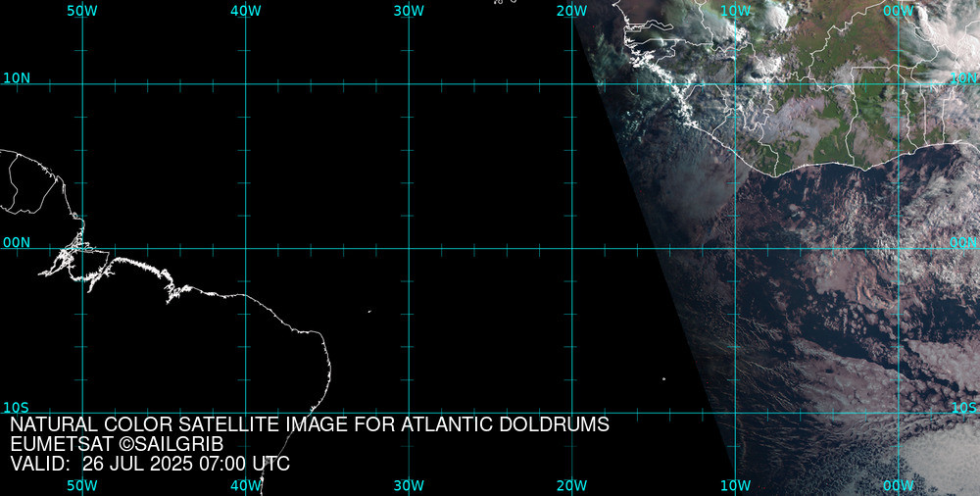Click the 'NATURAL COLOR SATELLITE IMAGE FOR ATLANTIC DOLDRUMS' title

pos(310,424)
